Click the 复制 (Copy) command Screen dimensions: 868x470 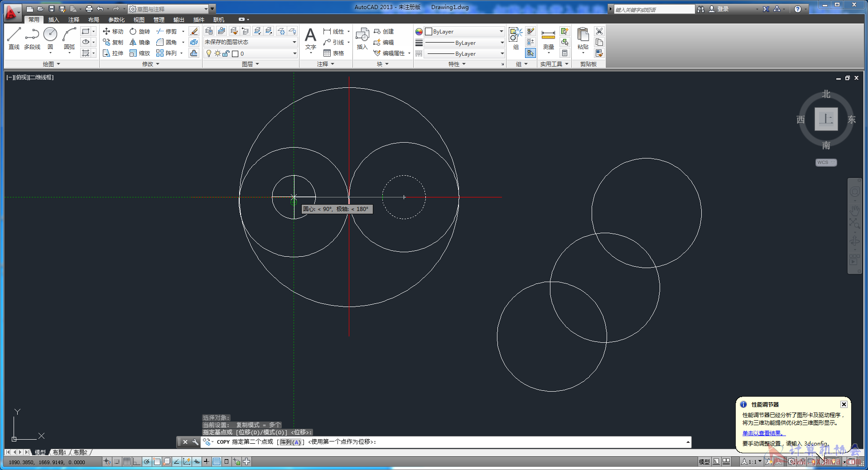(x=113, y=42)
